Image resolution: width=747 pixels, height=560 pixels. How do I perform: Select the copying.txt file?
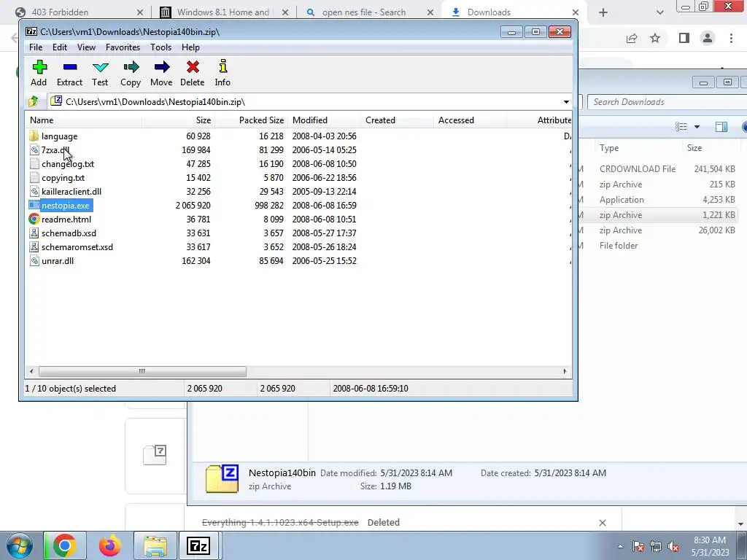tap(63, 178)
